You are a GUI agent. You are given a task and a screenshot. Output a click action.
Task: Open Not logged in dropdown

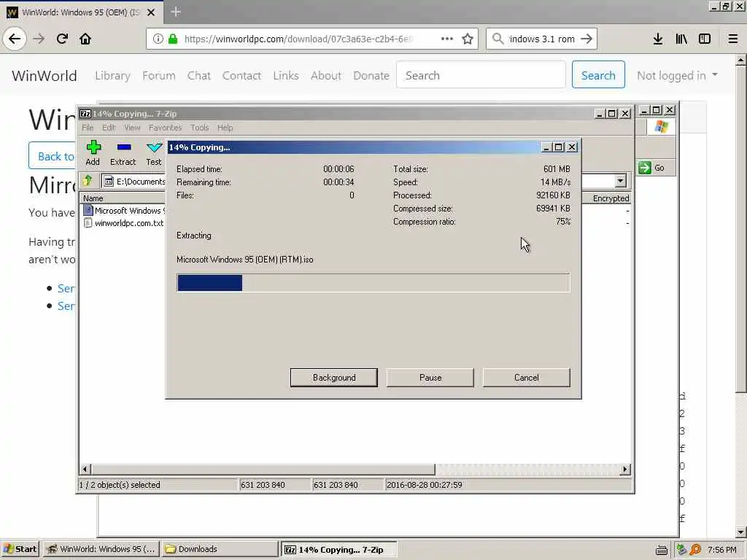click(677, 76)
